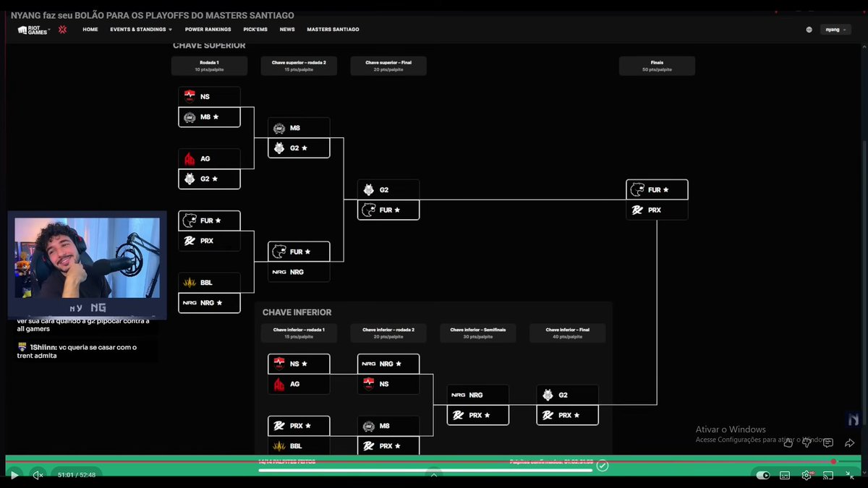Image resolution: width=868 pixels, height=488 pixels.
Task: Select PRX in Chave inferior Semifinais
Action: [478, 415]
